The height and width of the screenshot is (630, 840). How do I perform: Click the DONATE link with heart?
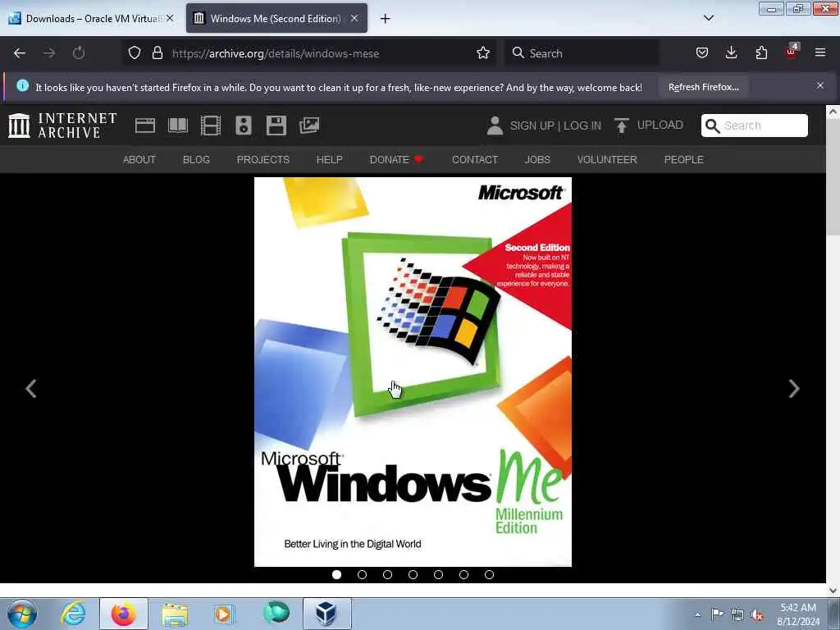pos(396,160)
